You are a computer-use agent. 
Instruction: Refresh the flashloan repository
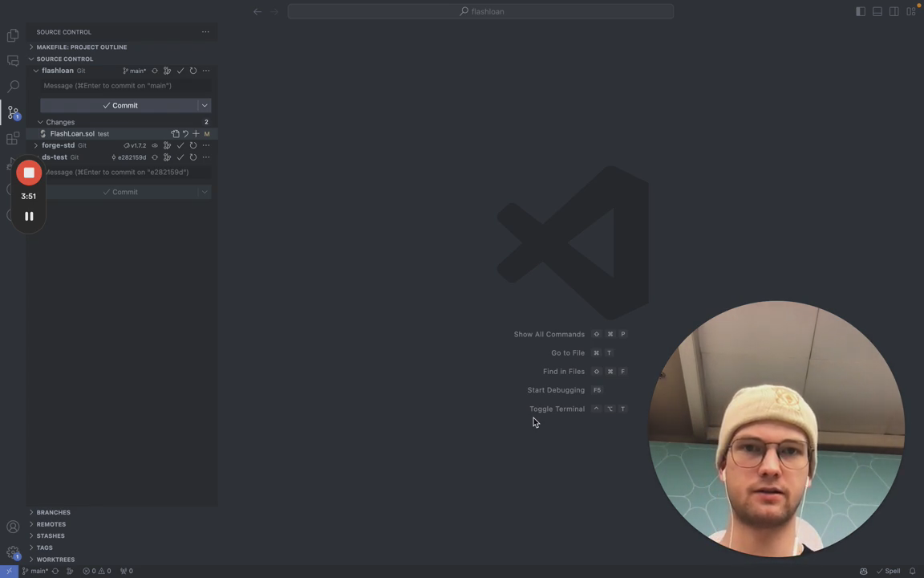(x=192, y=71)
